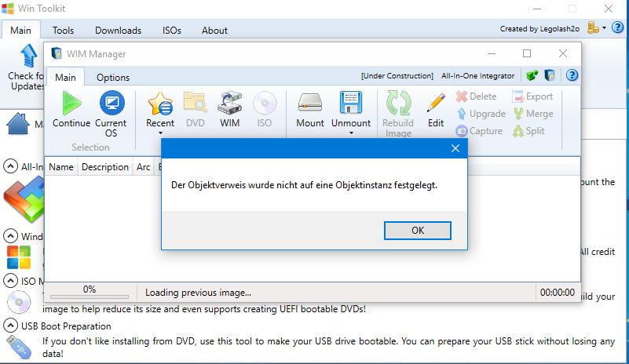
Task: Click Export in the WIM toolbar
Action: 532,96
